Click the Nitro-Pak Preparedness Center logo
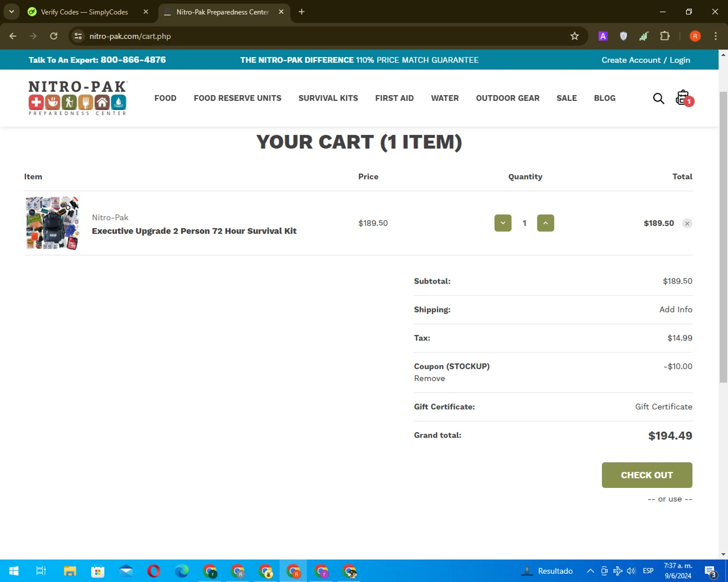Viewport: 728px width, 582px height. pyautogui.click(x=78, y=98)
